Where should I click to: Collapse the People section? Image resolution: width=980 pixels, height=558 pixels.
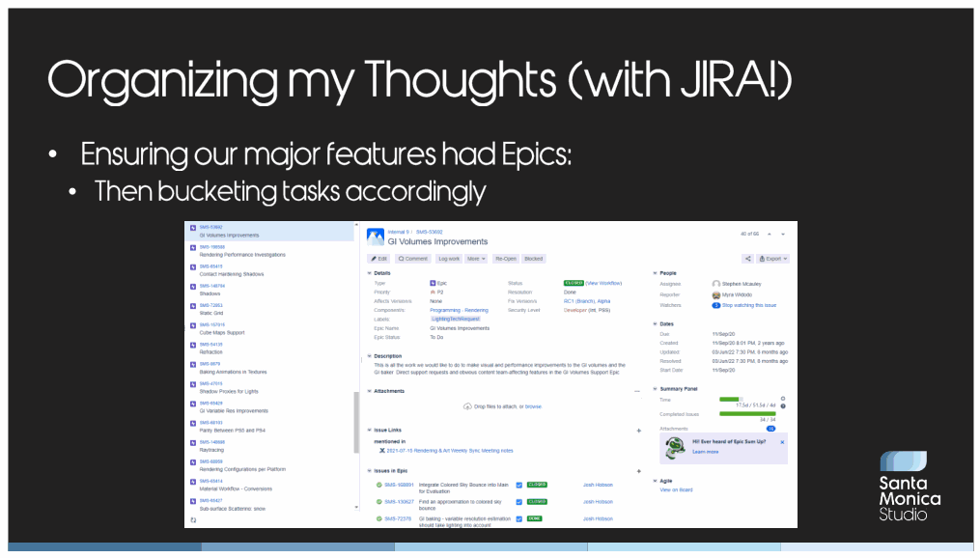(x=655, y=273)
